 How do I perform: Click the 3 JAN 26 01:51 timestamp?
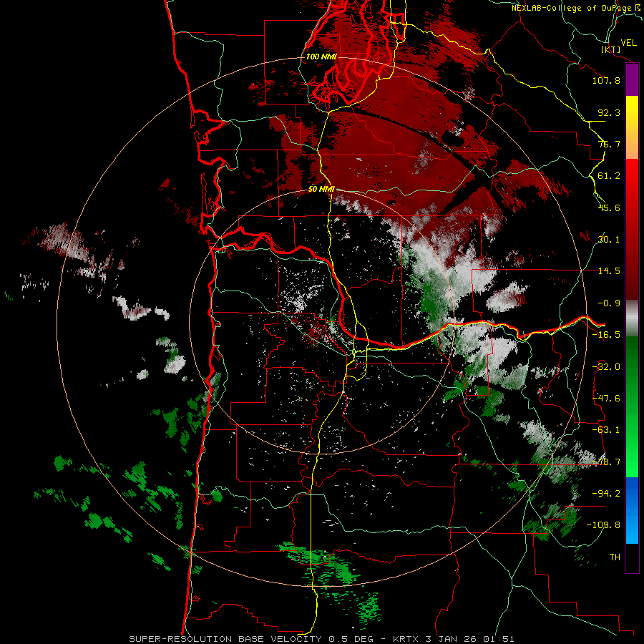[470, 639]
